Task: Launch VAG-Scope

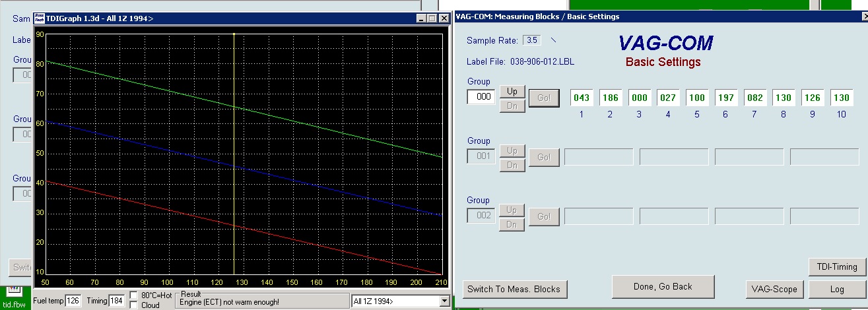Action: click(774, 289)
